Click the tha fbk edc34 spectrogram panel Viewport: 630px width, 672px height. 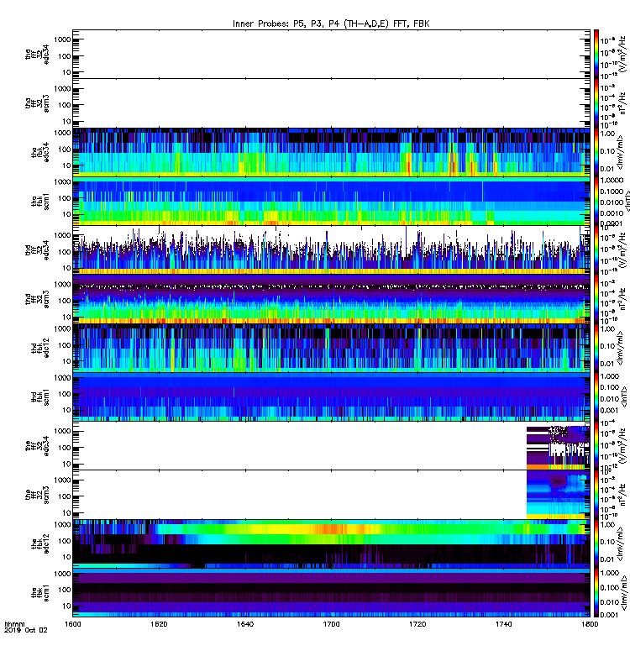click(x=331, y=152)
